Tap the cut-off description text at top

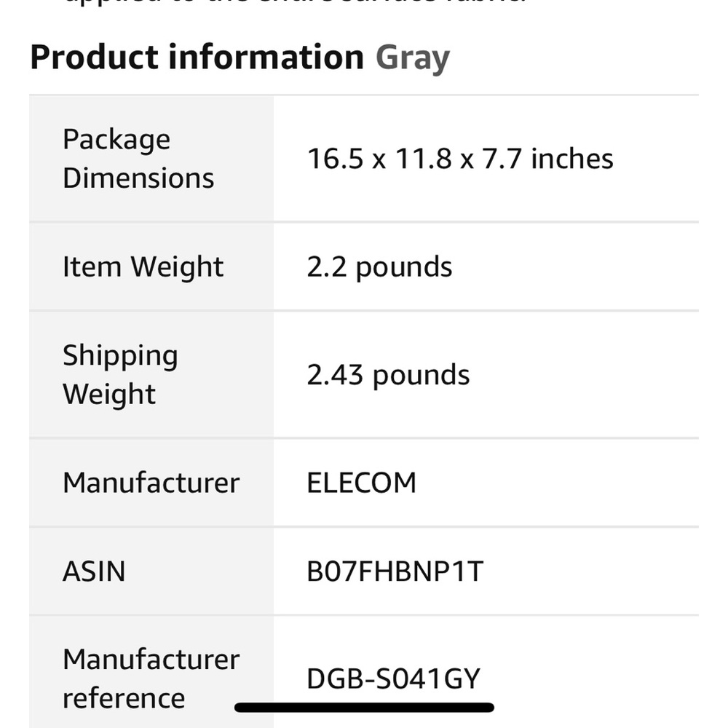(291, 4)
